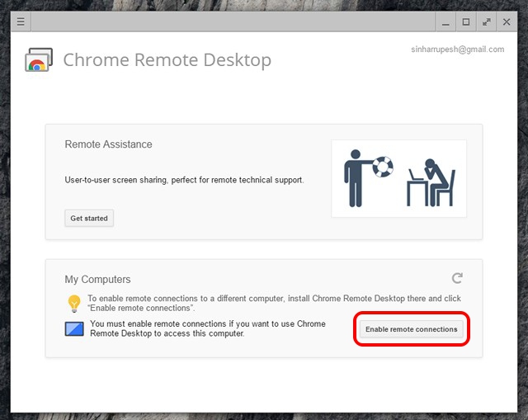Click the Remote Assistance heading
The width and height of the screenshot is (528, 420).
(x=108, y=144)
